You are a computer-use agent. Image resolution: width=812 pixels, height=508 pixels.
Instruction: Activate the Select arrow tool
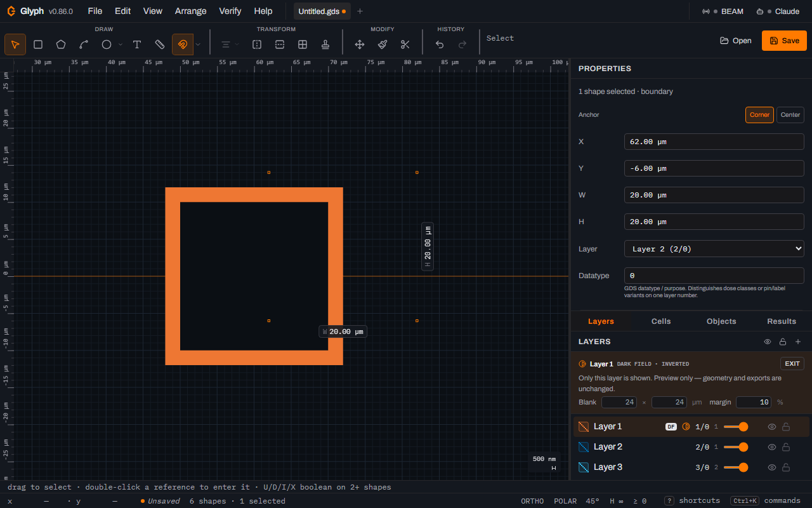click(x=15, y=44)
